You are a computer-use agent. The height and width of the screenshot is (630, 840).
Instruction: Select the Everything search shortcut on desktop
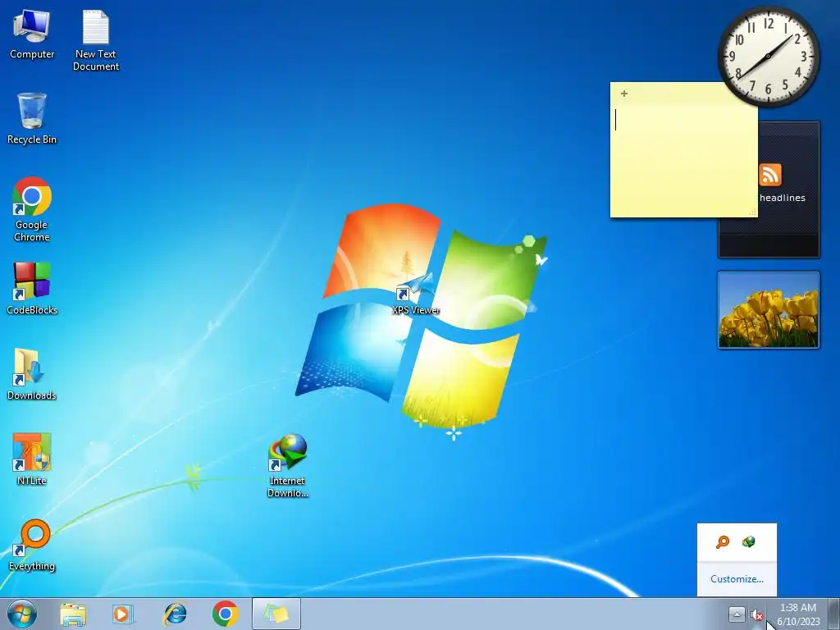[32, 545]
